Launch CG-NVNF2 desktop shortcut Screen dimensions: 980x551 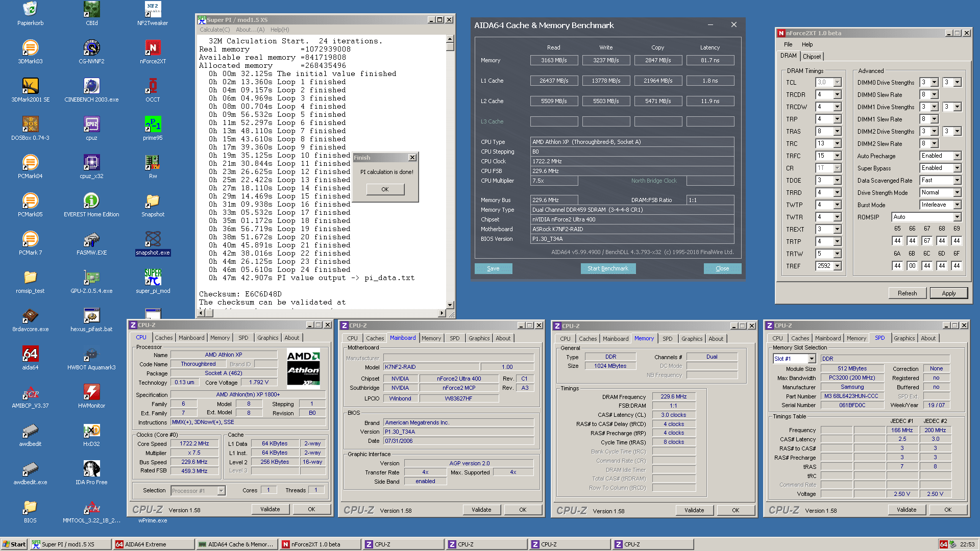coord(91,52)
